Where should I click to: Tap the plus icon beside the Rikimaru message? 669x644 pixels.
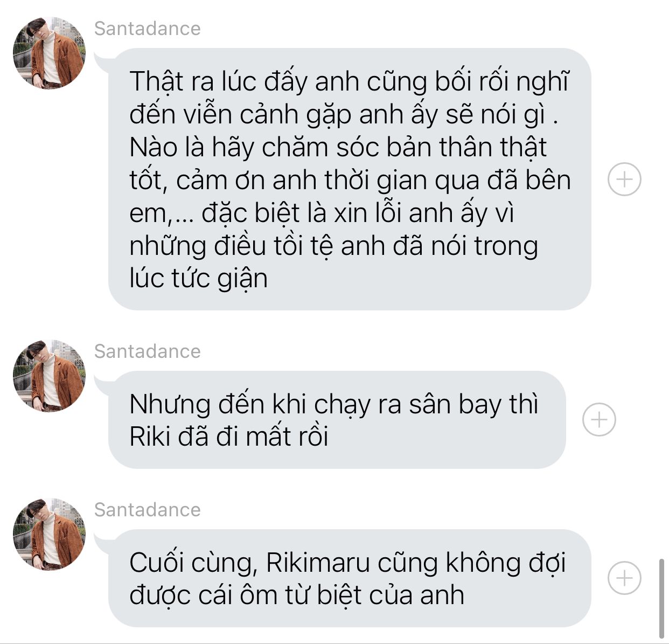tap(624, 578)
